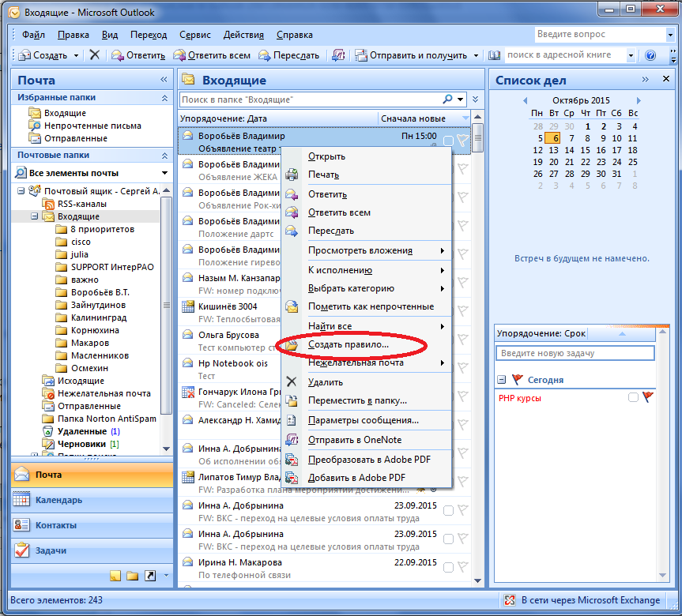Open the address book icon in the toolbar

(494, 55)
